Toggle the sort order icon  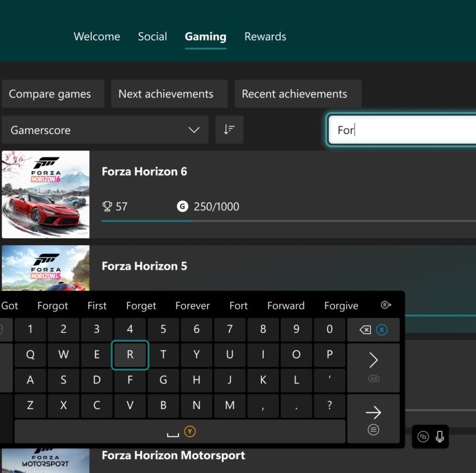coord(229,130)
